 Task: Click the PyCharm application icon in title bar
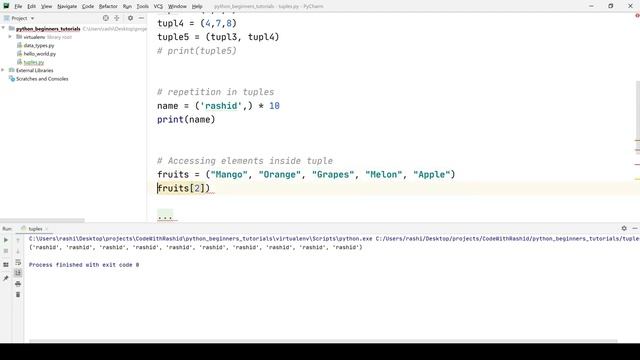coord(6,6)
